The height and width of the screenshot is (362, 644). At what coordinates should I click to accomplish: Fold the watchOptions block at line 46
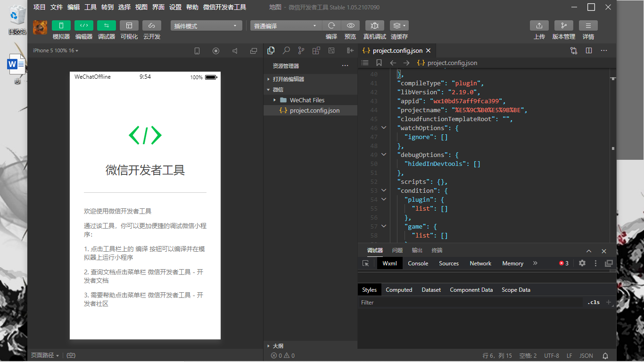pos(384,128)
